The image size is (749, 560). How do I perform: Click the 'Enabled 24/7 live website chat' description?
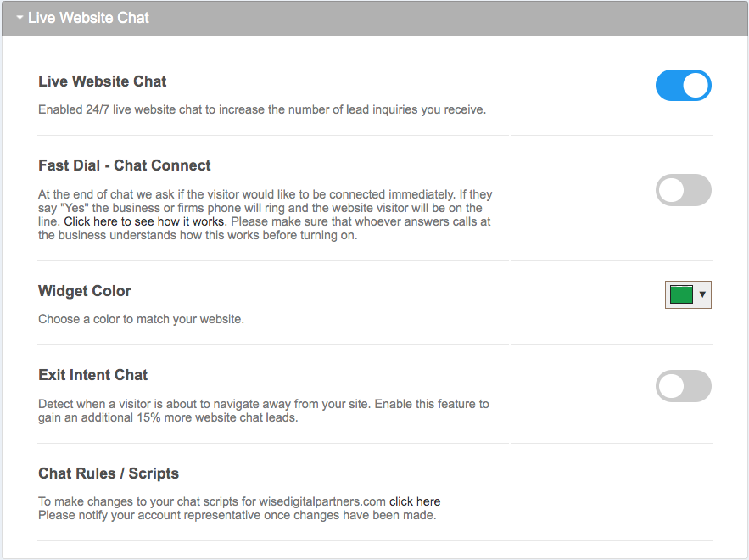[x=262, y=109]
